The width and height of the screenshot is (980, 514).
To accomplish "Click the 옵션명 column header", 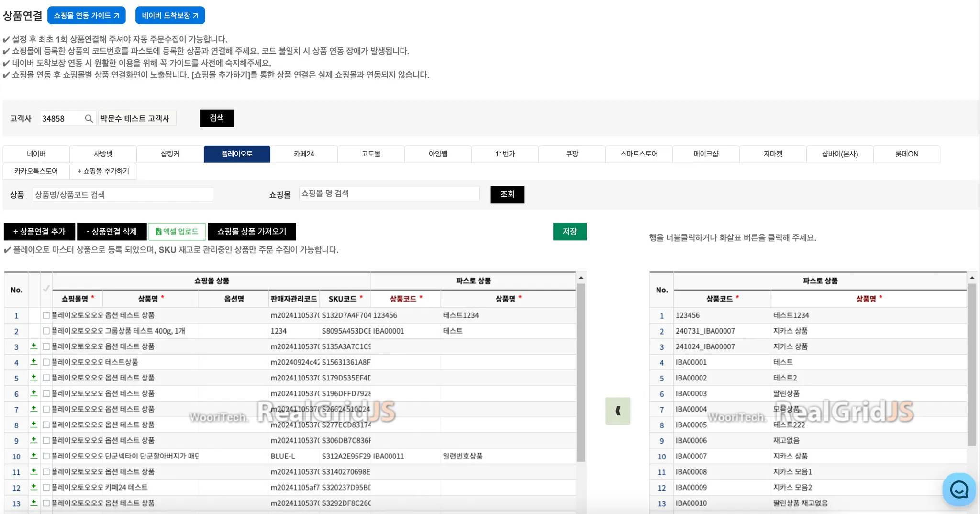I will pyautogui.click(x=234, y=299).
